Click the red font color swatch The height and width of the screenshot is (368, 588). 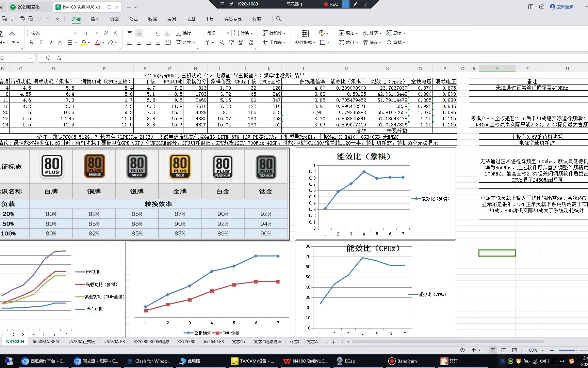coord(97,43)
